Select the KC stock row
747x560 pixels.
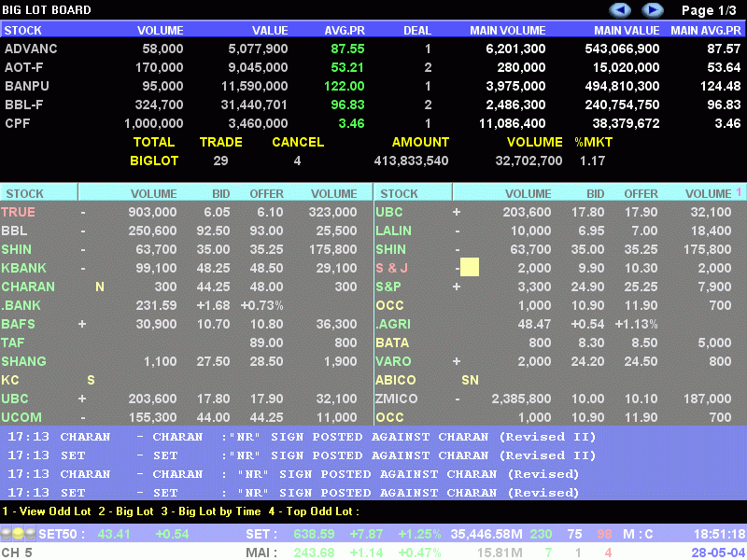186,380
